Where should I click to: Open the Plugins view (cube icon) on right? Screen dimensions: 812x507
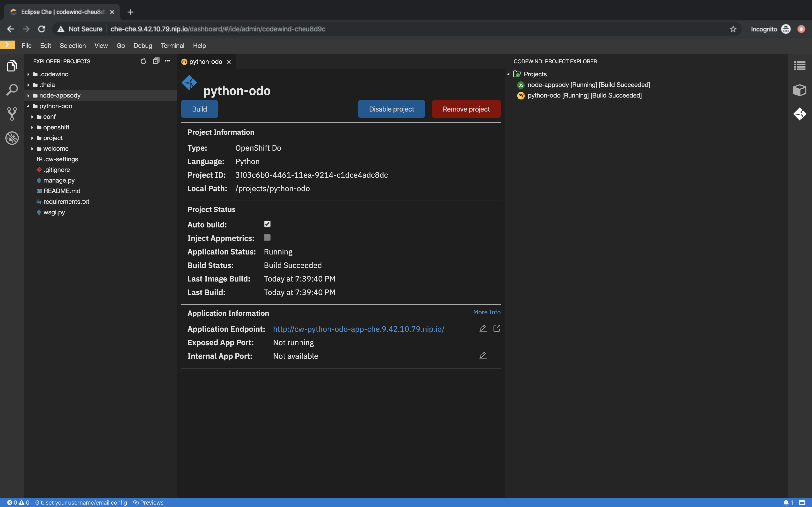tap(800, 90)
